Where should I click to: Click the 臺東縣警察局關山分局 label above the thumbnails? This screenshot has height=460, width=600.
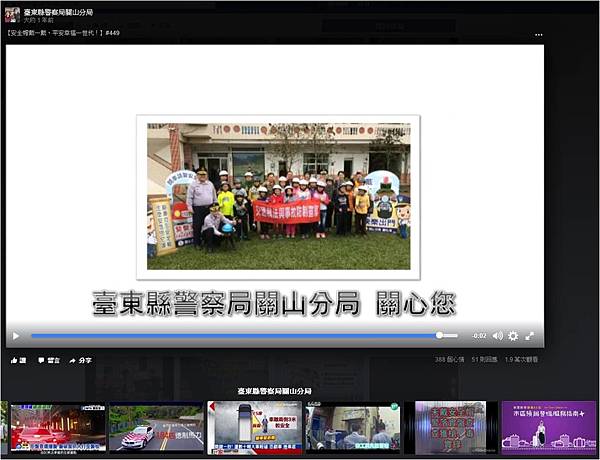coord(274,391)
